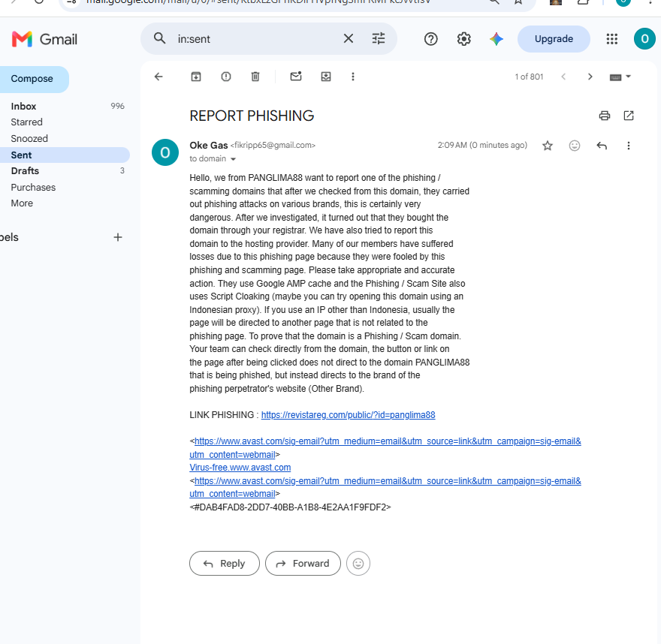Open the revistareg.com phishing link
The image size is (661, 644).
point(349,415)
